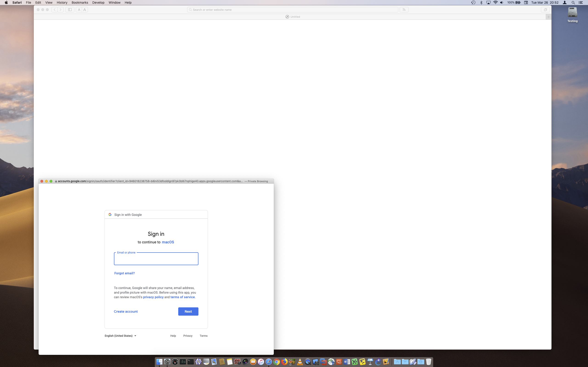Expand the English (United States) language dropdown
Image resolution: width=588 pixels, height=367 pixels.
tap(121, 336)
